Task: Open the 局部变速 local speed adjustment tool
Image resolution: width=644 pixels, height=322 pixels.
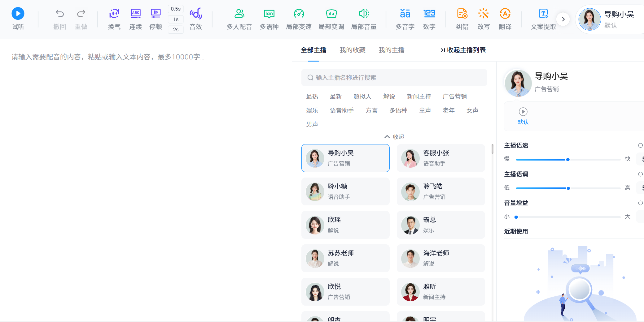Action: [299, 19]
